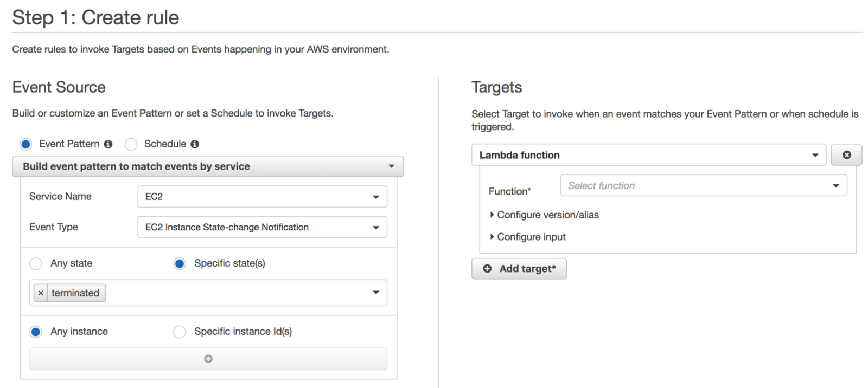Expand Configure version/alias section
This screenshot has width=868, height=388.
click(547, 215)
